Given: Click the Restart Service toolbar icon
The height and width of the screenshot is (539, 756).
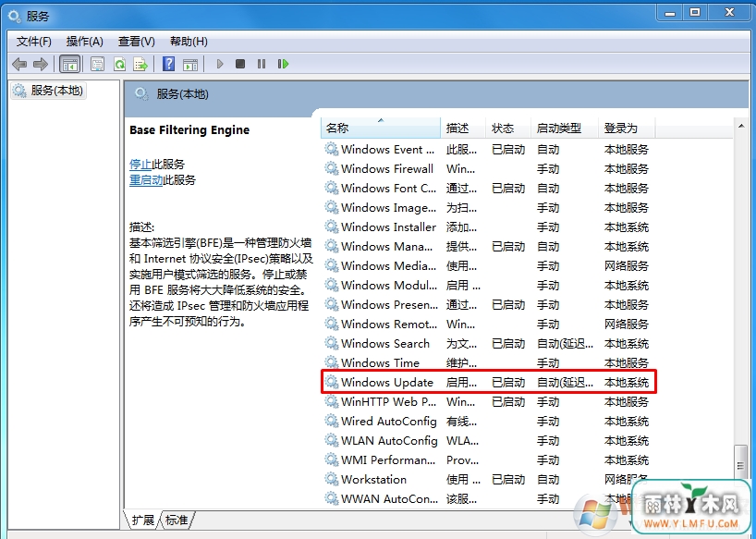Looking at the screenshot, I should [x=283, y=64].
